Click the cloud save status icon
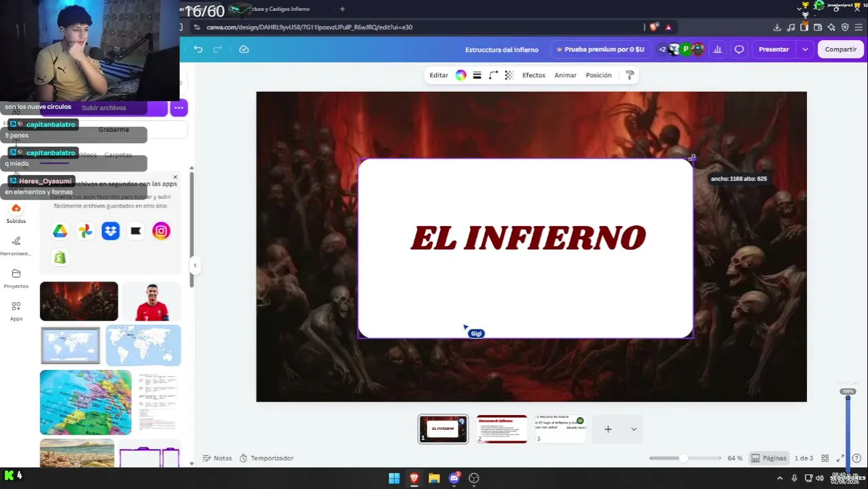Image resolution: width=868 pixels, height=489 pixels. [x=244, y=50]
